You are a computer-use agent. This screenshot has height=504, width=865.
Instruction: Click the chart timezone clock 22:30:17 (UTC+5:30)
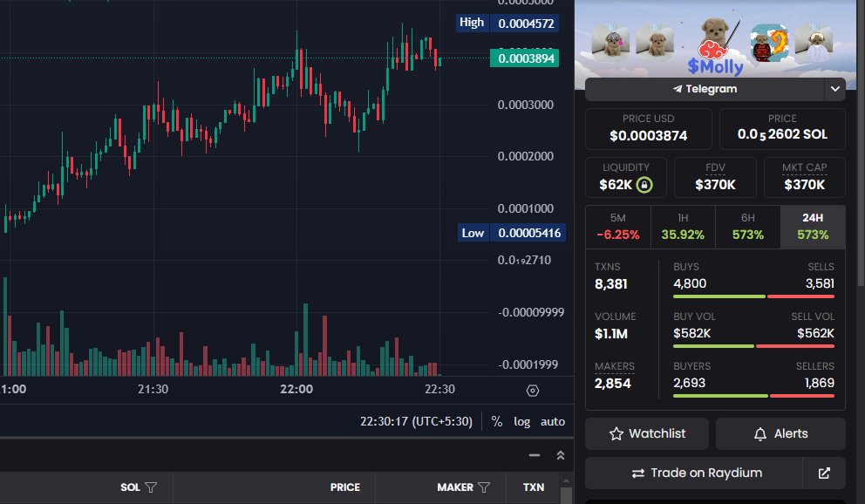tap(417, 422)
